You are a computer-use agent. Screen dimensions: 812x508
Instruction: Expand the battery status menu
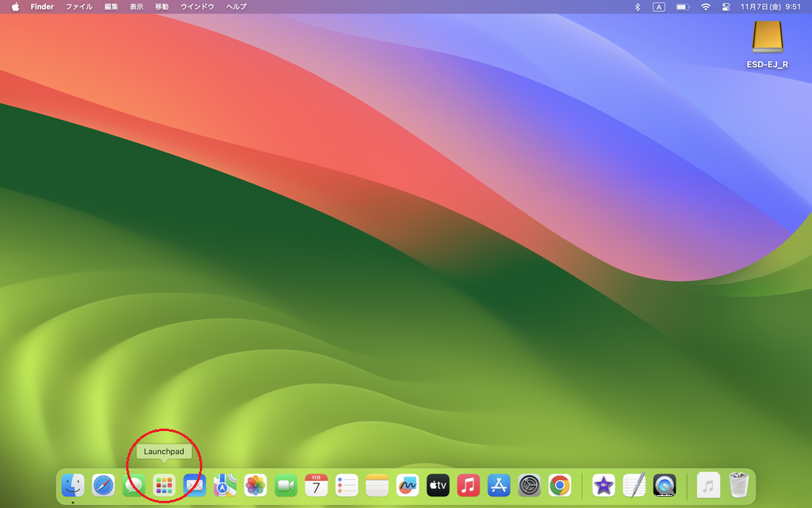[x=682, y=6]
